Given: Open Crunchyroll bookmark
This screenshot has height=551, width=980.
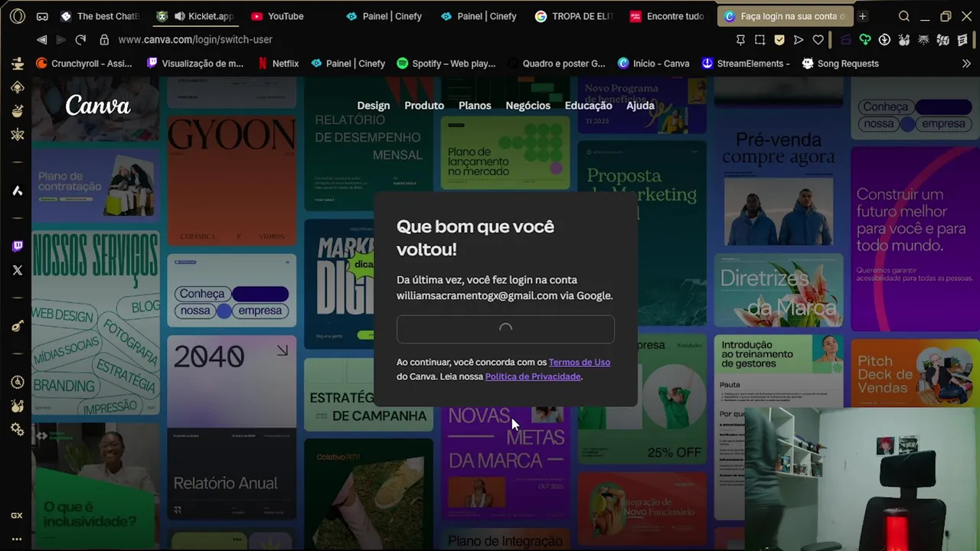Looking at the screenshot, I should click(x=83, y=64).
